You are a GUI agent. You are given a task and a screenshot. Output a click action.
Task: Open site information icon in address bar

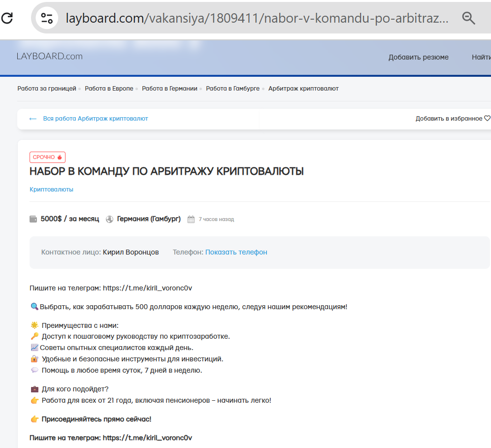tap(47, 19)
